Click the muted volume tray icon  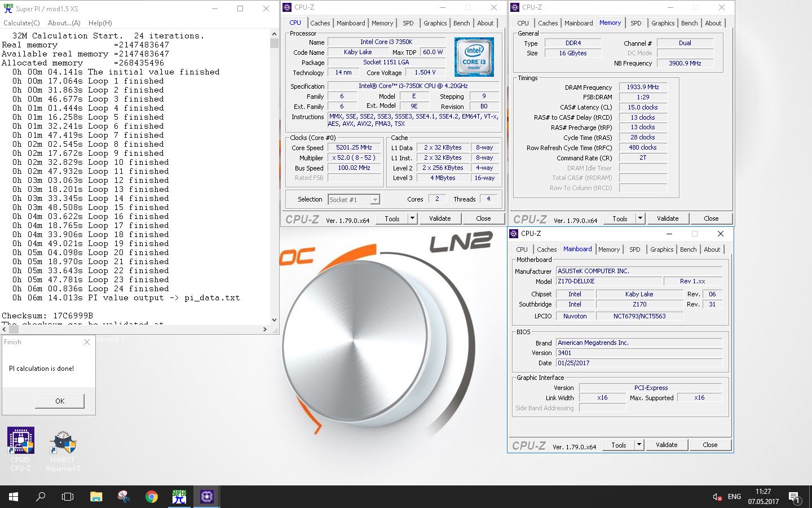pos(717,497)
